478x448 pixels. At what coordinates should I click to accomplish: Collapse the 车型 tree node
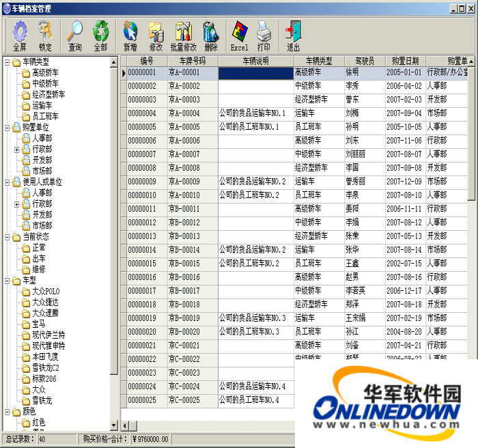[8, 281]
